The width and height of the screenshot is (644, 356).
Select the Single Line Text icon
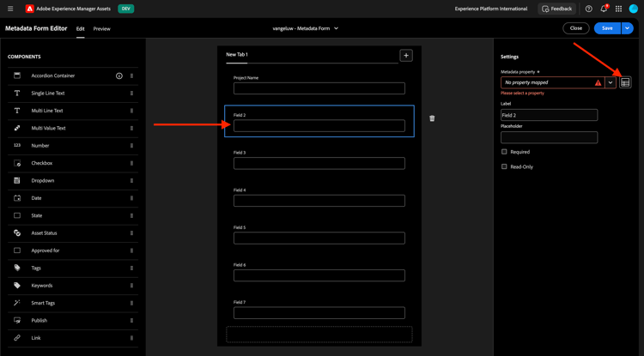click(x=17, y=94)
